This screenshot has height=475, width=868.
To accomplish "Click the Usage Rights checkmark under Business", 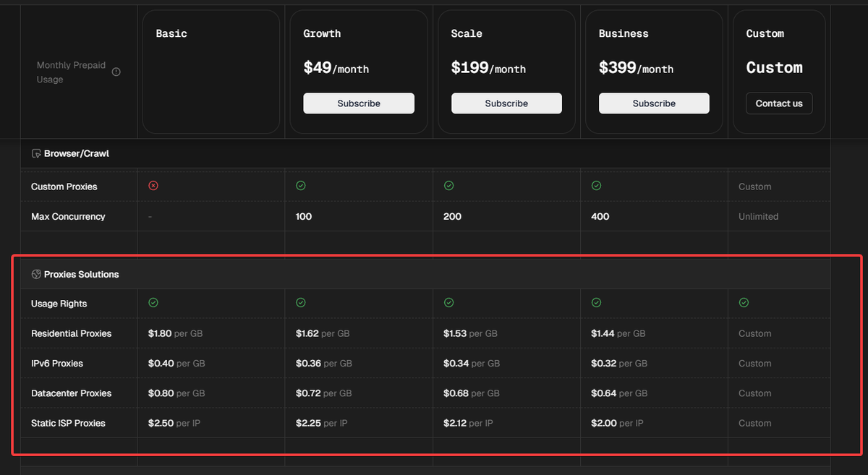I will tap(596, 303).
